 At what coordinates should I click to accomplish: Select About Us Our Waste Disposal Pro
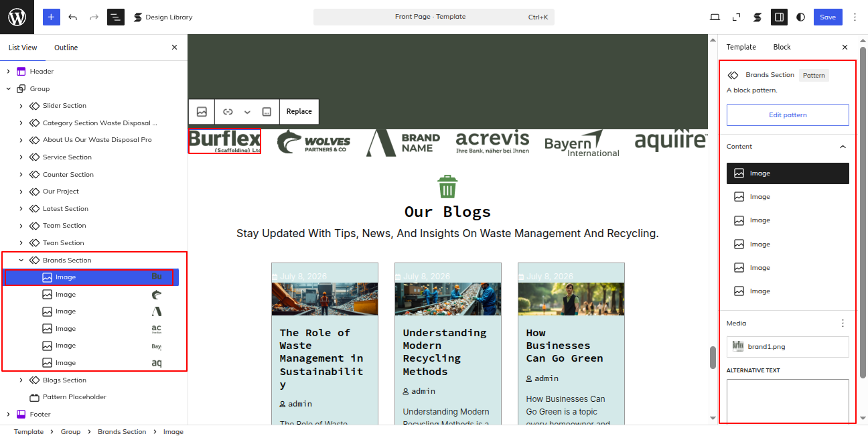coord(97,140)
